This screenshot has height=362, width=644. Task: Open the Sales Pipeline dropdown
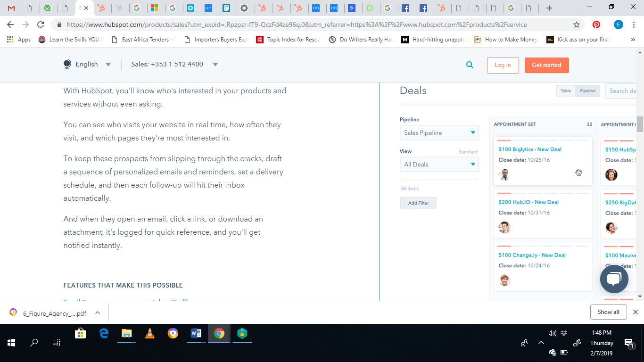click(x=439, y=133)
